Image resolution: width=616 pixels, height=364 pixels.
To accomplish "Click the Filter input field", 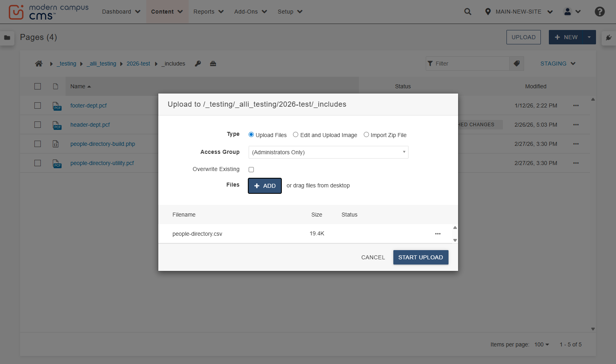I will point(468,64).
